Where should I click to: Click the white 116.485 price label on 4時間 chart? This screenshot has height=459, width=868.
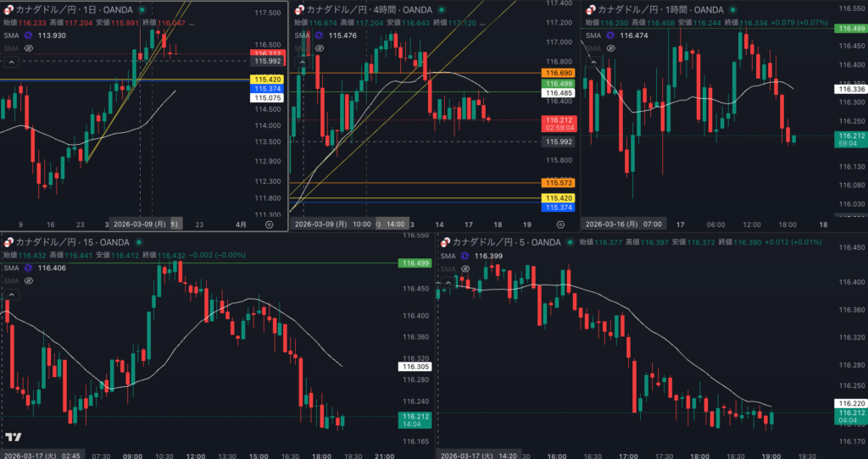click(558, 93)
